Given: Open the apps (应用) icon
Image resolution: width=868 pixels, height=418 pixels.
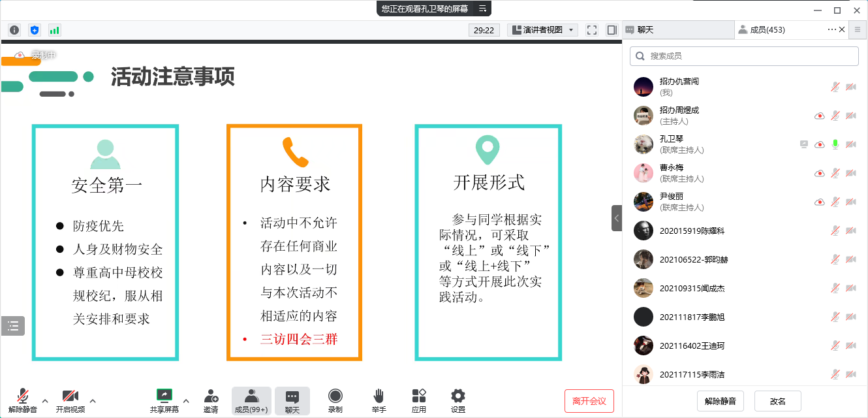Looking at the screenshot, I should click(x=419, y=400).
